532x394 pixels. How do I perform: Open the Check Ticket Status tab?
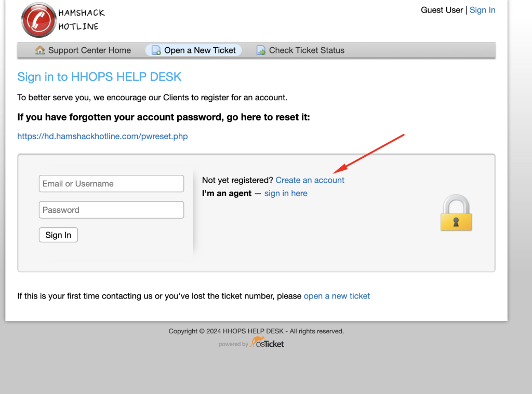pyautogui.click(x=307, y=50)
